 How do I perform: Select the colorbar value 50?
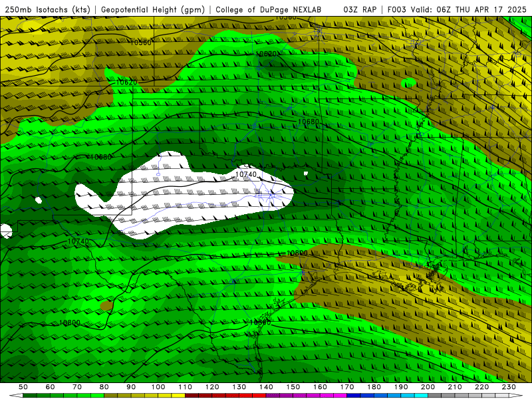[23, 387]
